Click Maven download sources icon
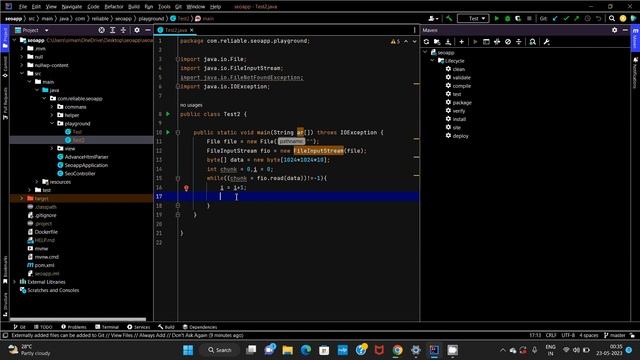The width and height of the screenshot is (640, 360). (448, 42)
